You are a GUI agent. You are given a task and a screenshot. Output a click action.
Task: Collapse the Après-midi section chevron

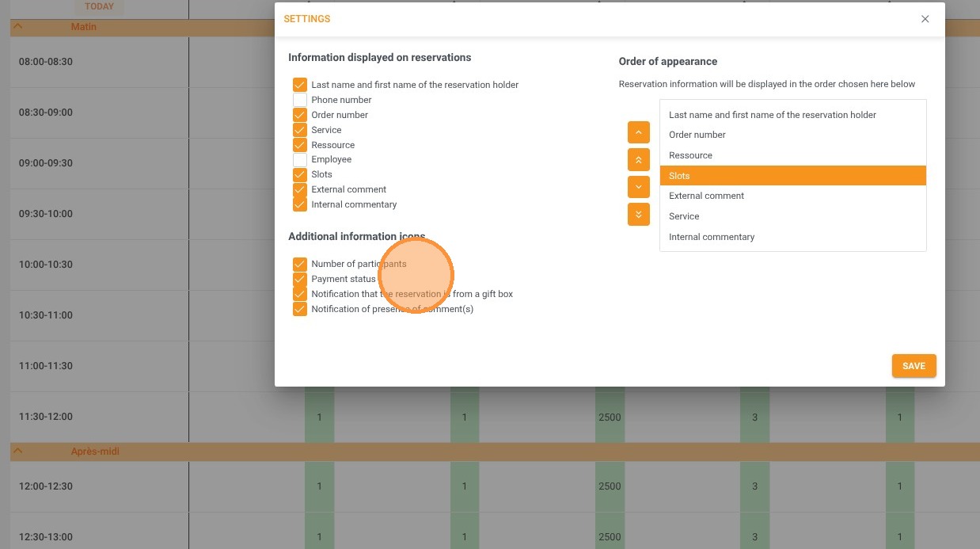18,452
